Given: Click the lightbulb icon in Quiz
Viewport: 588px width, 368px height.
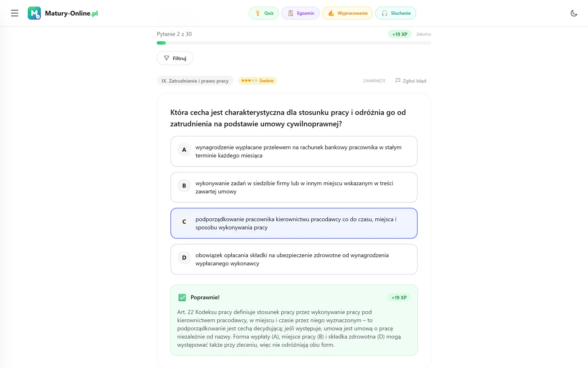Looking at the screenshot, I should coord(258,13).
